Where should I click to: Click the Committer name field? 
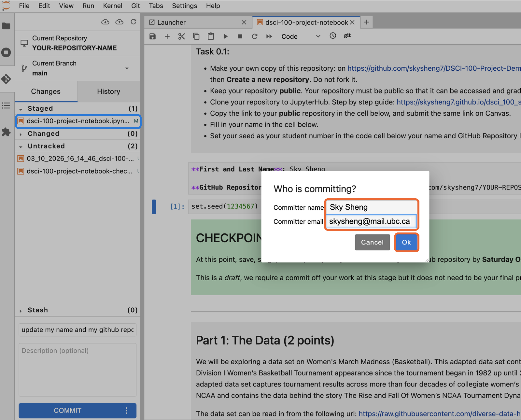coord(371,207)
